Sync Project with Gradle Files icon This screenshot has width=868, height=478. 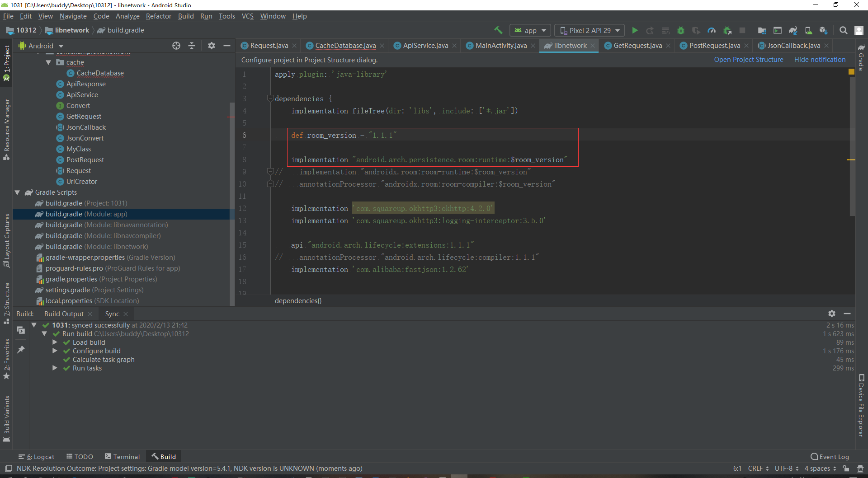pos(793,30)
